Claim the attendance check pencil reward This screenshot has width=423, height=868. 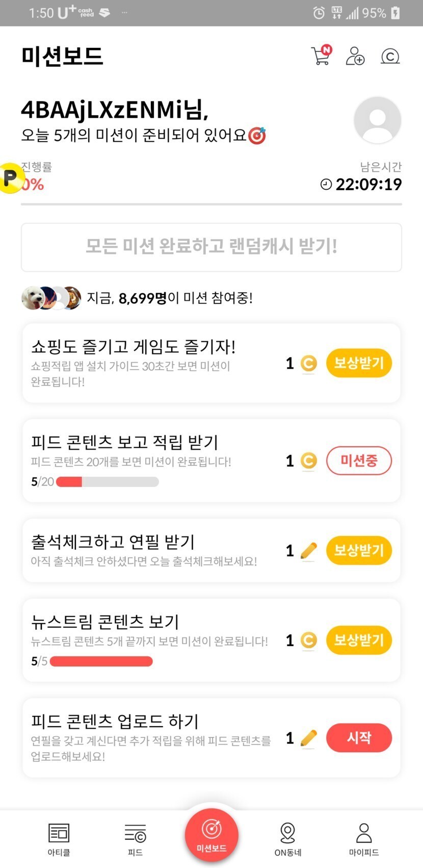359,551
